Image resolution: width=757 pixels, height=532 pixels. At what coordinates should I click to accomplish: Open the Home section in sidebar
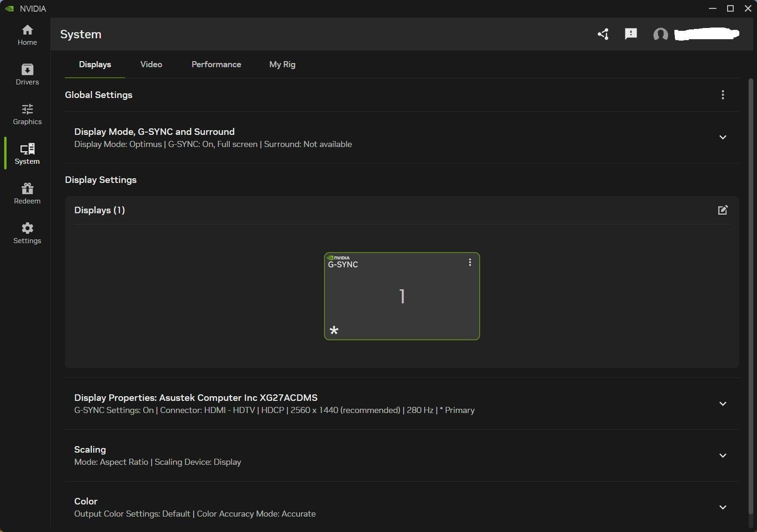point(27,35)
